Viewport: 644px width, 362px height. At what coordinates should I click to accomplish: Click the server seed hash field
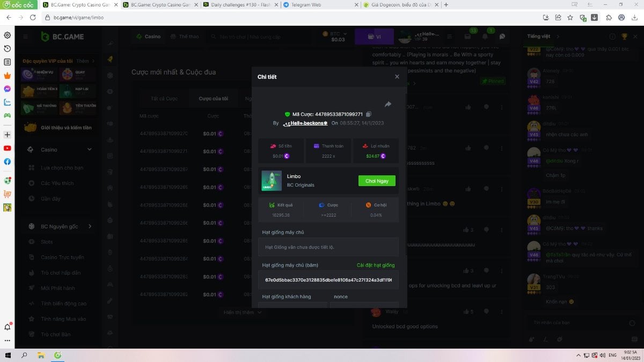[x=328, y=280]
